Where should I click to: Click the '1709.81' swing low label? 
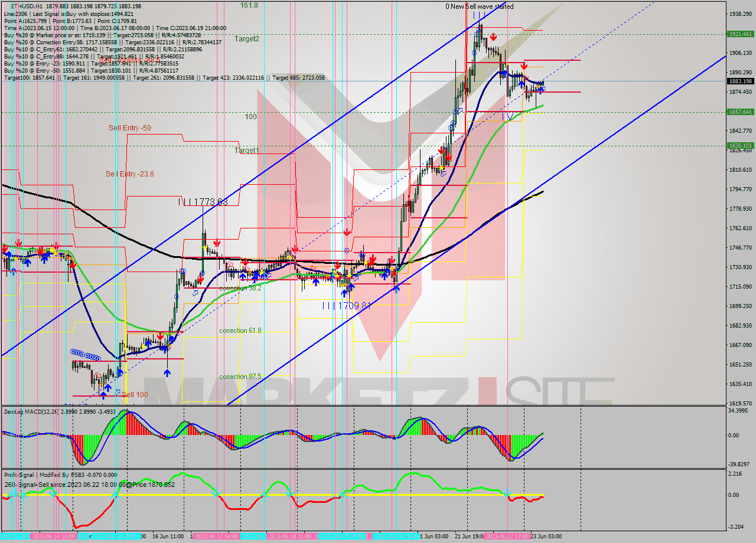click(353, 306)
